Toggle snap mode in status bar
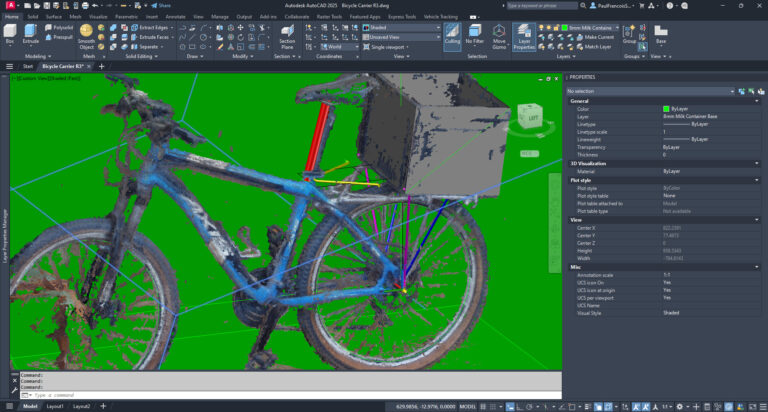 tap(493, 407)
